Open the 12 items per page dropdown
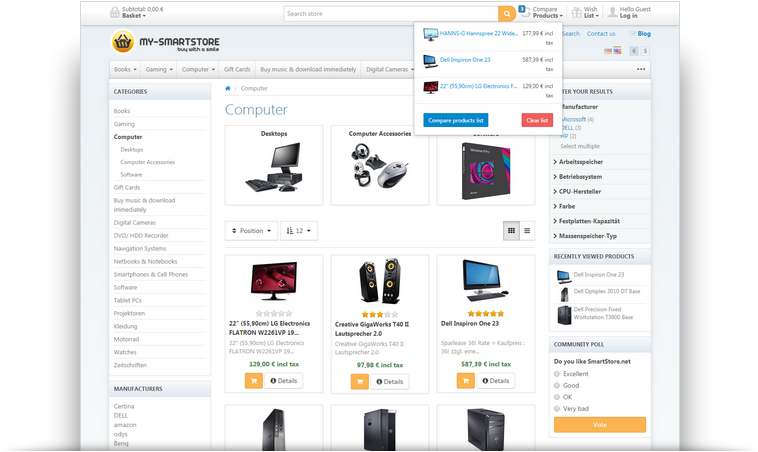 click(x=299, y=231)
